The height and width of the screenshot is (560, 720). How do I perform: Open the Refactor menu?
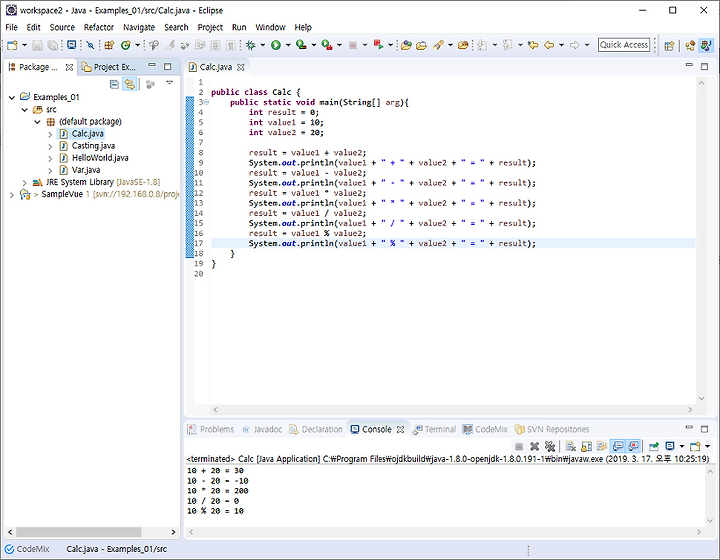point(99,27)
